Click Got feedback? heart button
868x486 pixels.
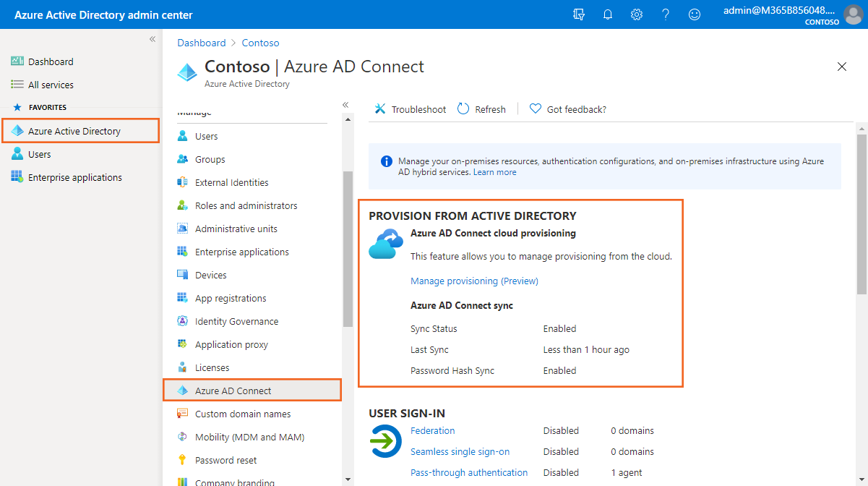[x=568, y=109]
